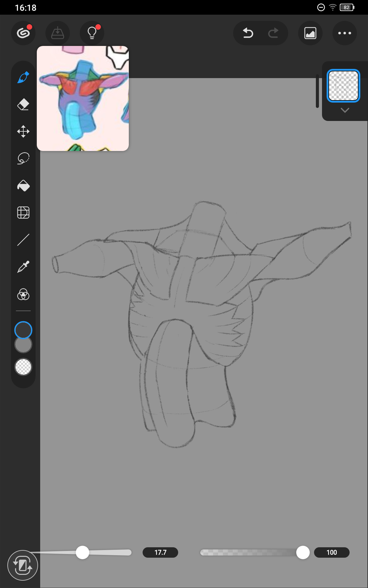This screenshot has width=368, height=588.
Task: Redo the undone action
Action: pos(273,33)
